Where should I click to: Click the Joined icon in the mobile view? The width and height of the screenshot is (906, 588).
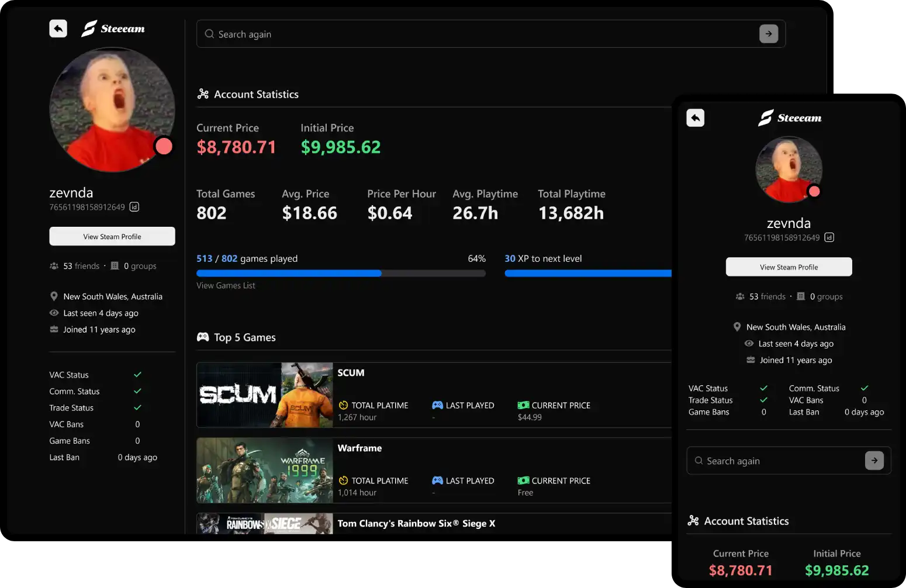(x=751, y=359)
